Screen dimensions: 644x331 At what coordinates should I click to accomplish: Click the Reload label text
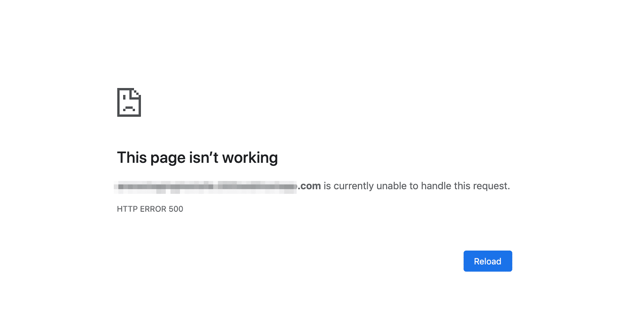pyautogui.click(x=488, y=261)
